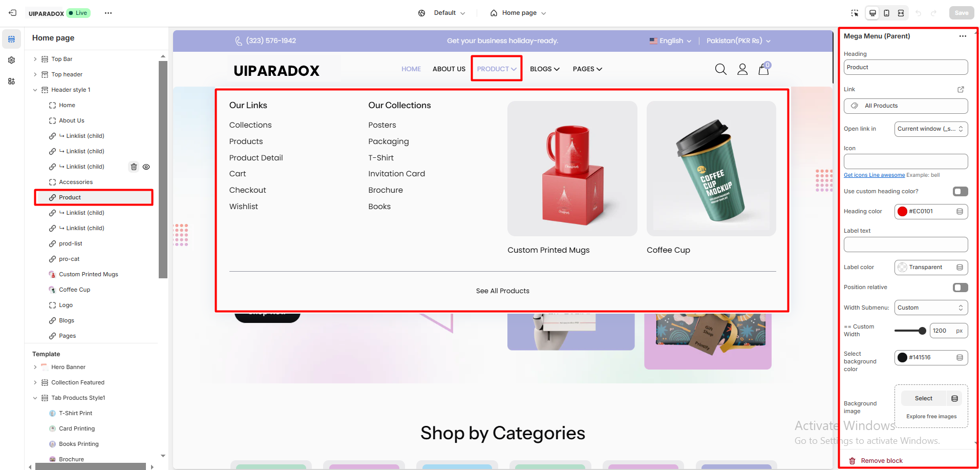Click Remove block button

click(x=876, y=461)
